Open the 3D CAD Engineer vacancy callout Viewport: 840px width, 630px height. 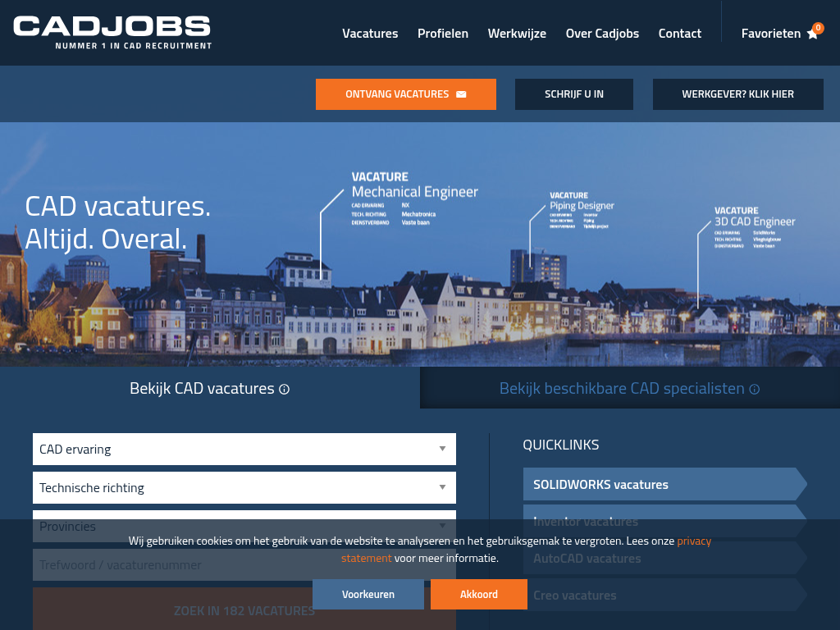(x=754, y=221)
